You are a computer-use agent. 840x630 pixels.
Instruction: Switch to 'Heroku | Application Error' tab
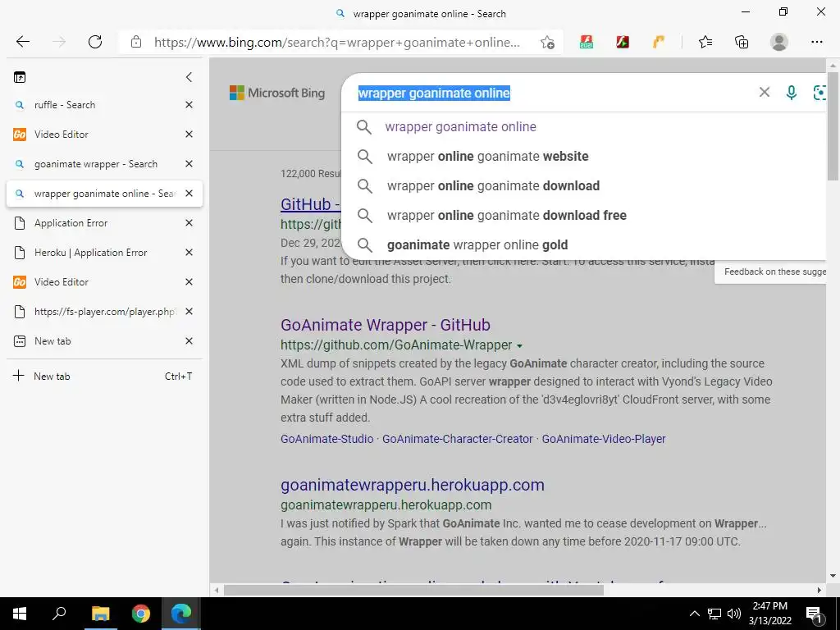coord(104,253)
